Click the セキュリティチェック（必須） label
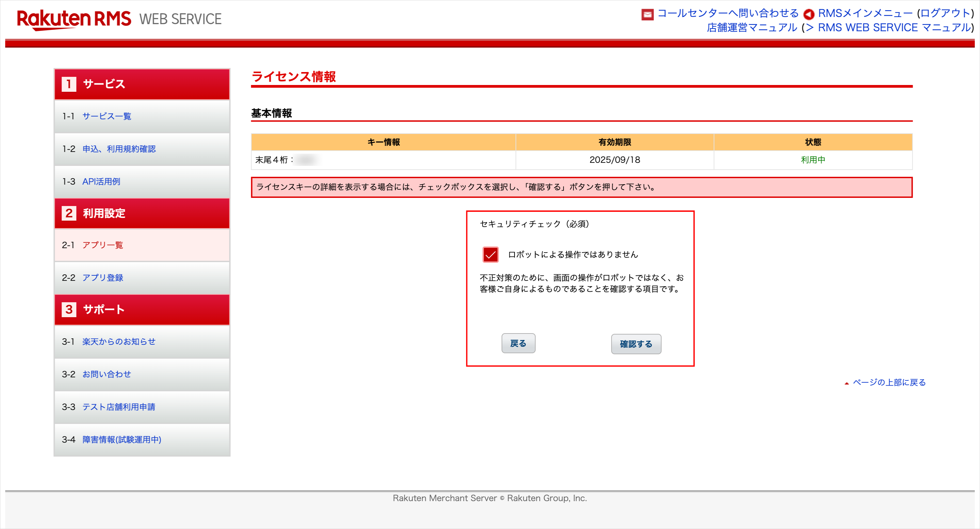 click(x=535, y=224)
